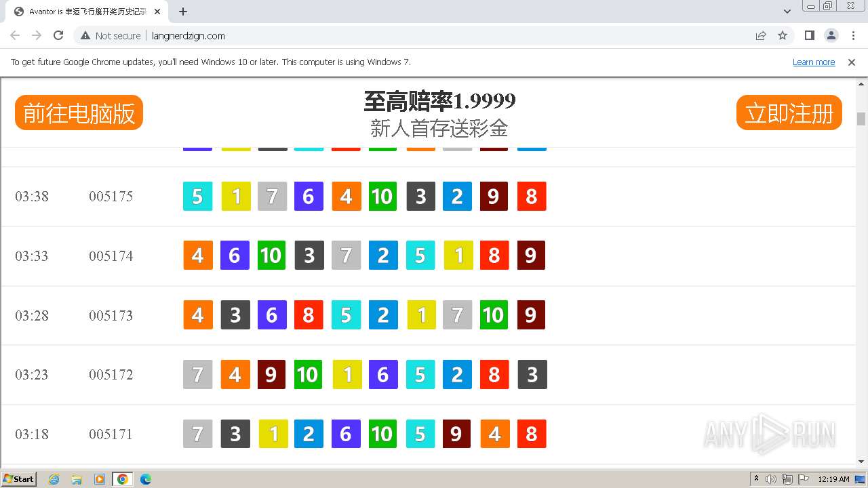The width and height of the screenshot is (868, 488).
Task: Dismiss the Chrome update notification bar
Action: click(852, 62)
